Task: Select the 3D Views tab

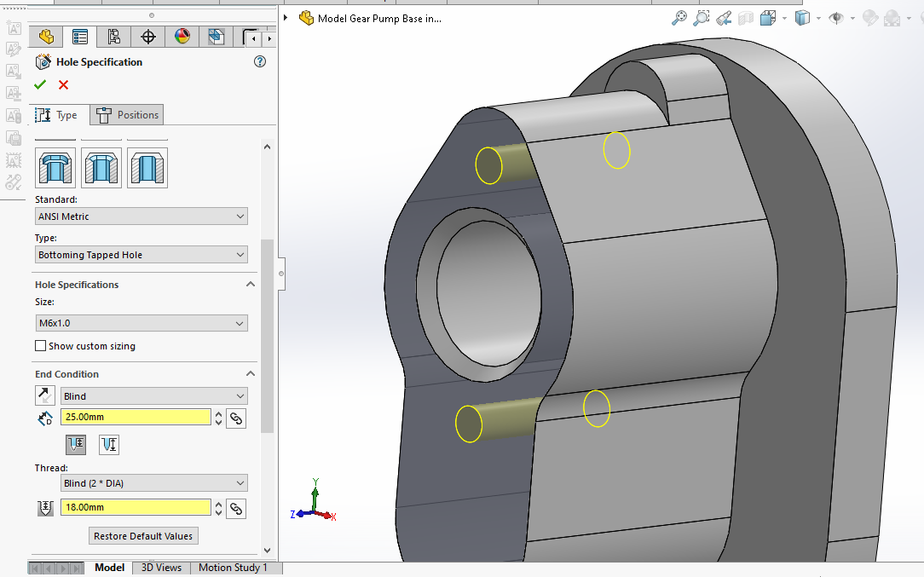Action: (161, 568)
